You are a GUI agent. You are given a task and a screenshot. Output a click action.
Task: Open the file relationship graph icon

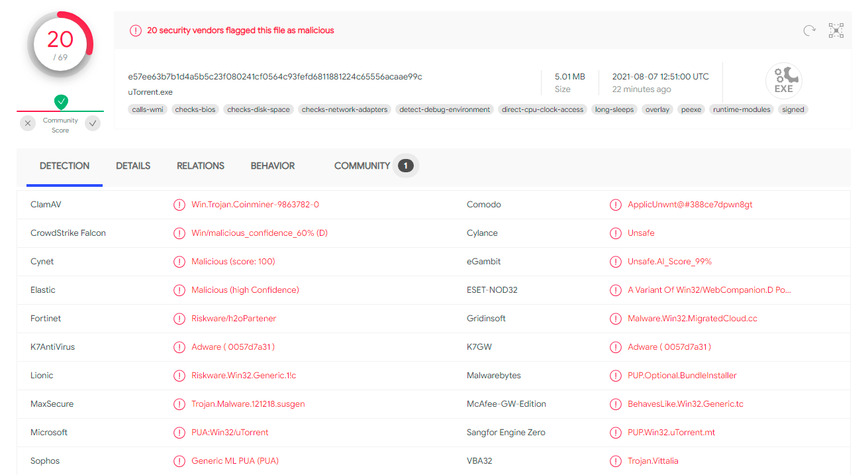point(836,30)
